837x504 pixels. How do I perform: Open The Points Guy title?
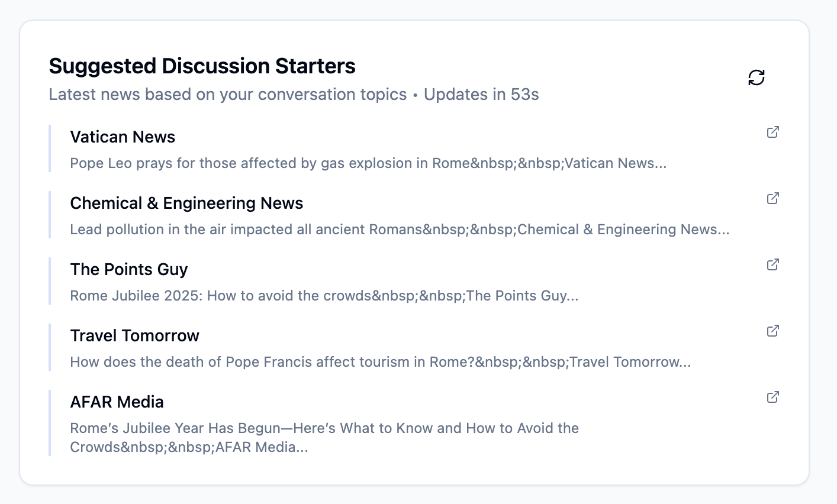click(129, 269)
